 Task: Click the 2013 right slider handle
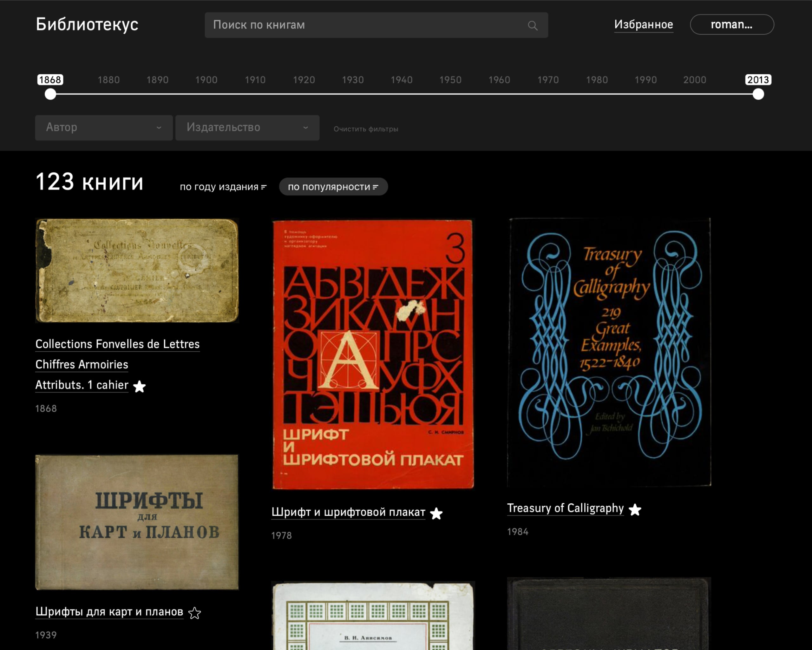[758, 94]
